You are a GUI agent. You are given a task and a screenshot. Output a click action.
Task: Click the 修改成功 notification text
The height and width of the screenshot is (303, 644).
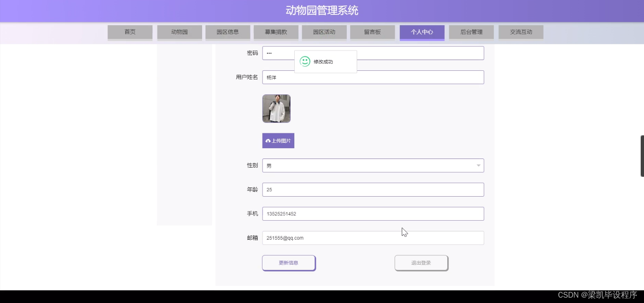click(323, 62)
